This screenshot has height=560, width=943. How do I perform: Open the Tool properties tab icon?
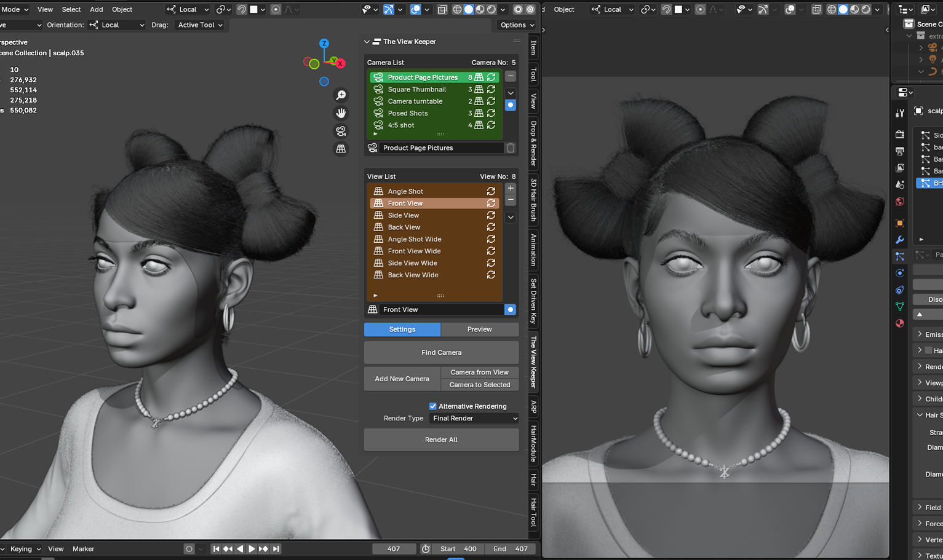[900, 112]
